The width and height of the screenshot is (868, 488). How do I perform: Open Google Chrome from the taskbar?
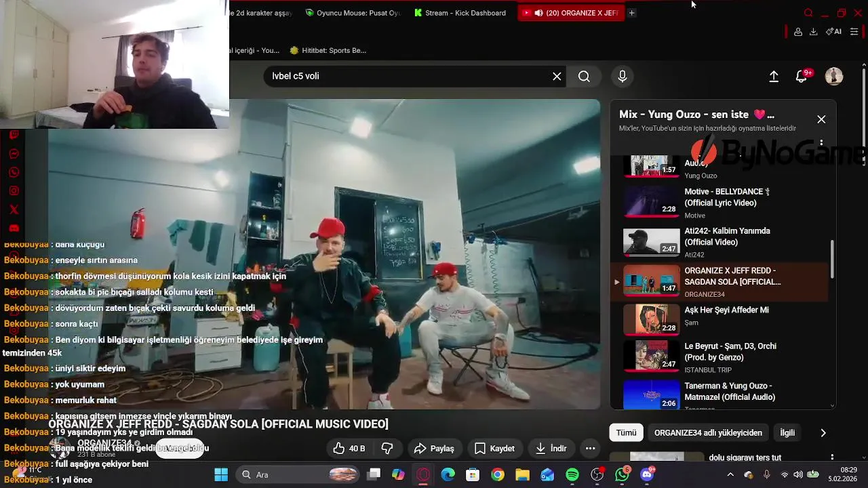(498, 474)
